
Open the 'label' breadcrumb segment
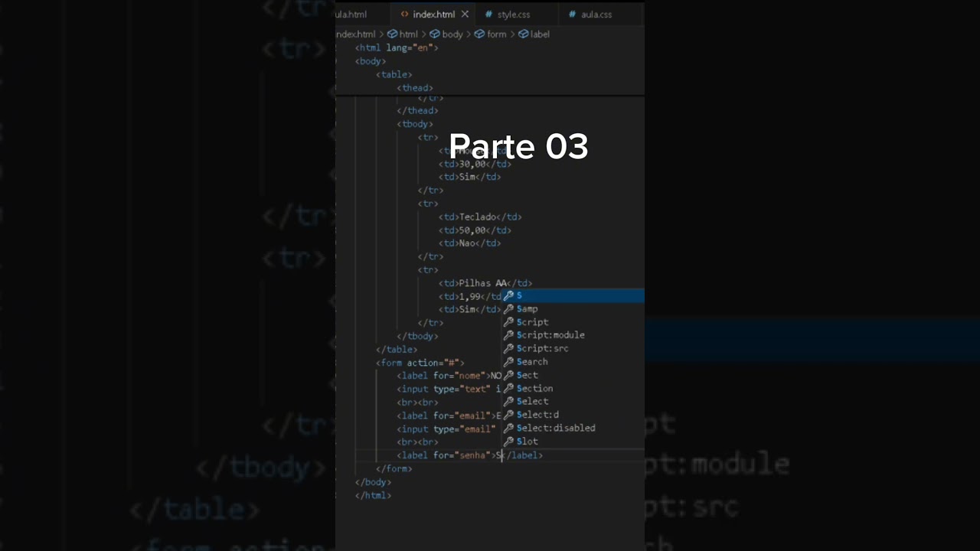[540, 34]
